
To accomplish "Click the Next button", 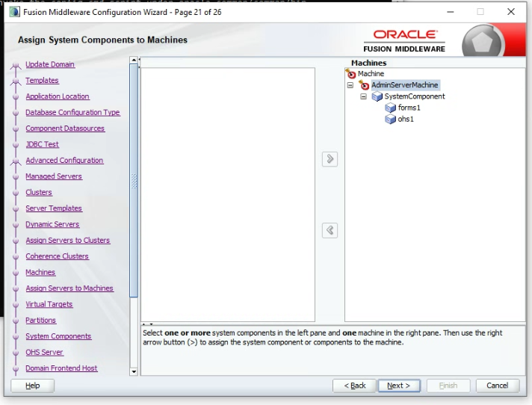I will click(399, 386).
